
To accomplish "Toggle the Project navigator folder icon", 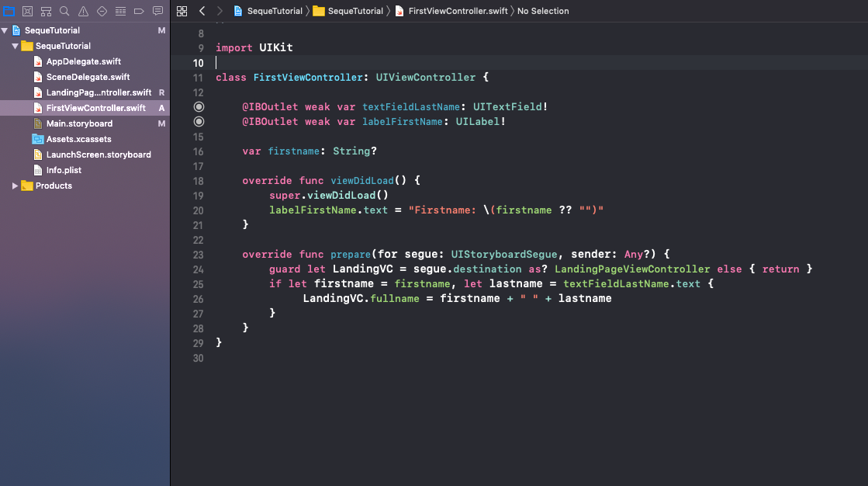I will (9, 11).
